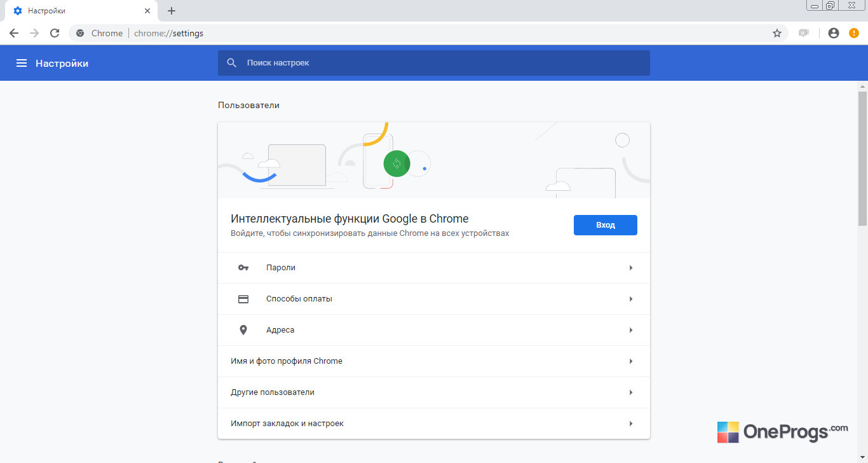The height and width of the screenshot is (463, 868).
Task: Open Импорт закладок и настроек
Action: (x=434, y=424)
